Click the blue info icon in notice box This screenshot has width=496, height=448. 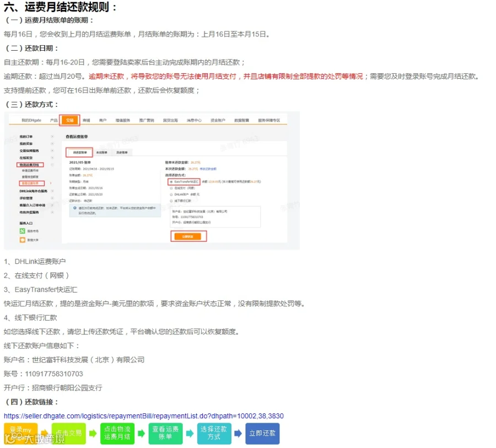click(x=75, y=208)
